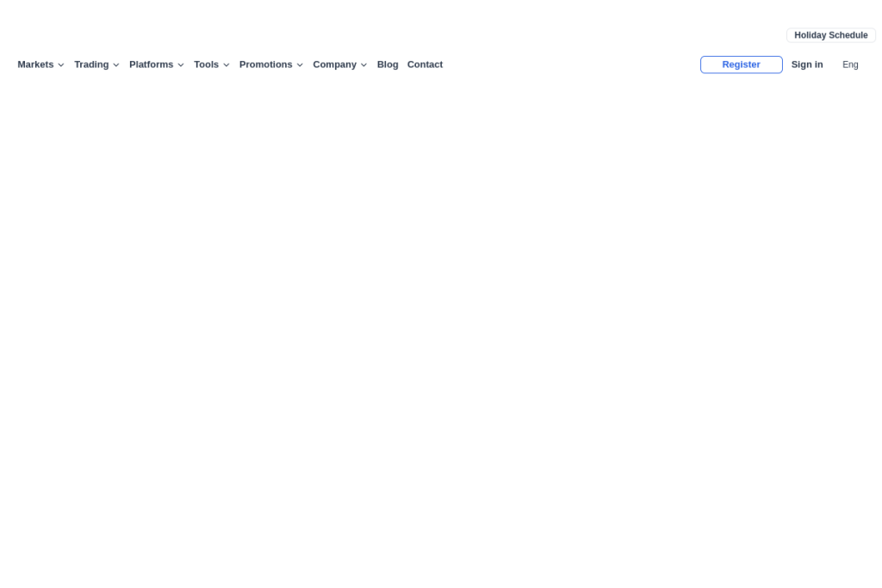The image size is (882, 588).
Task: View the Holiday Schedule
Action: point(831,35)
